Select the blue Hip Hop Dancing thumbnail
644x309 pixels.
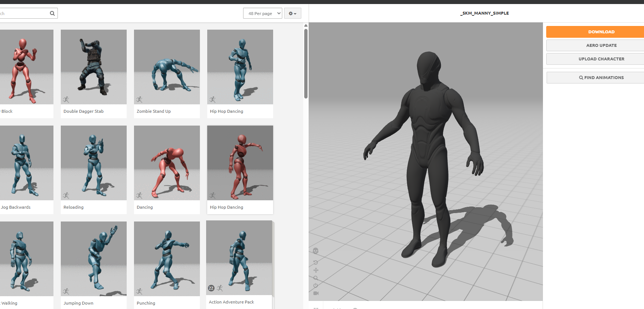pyautogui.click(x=240, y=67)
